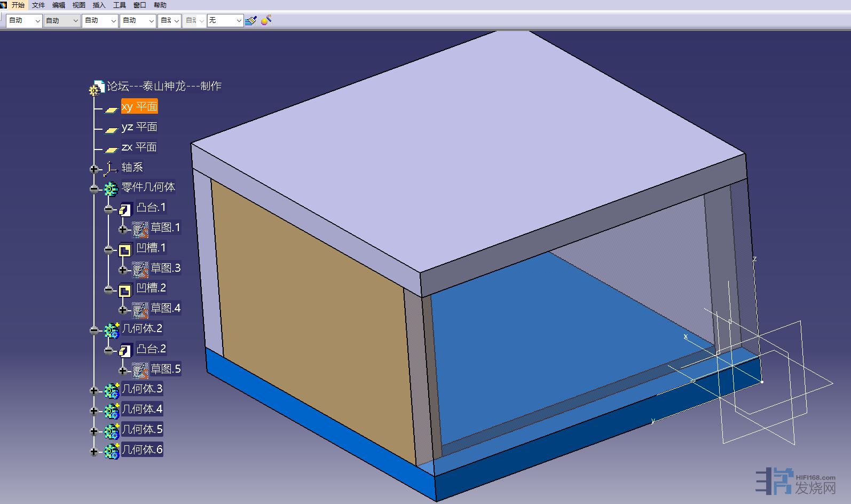Click the yellow sphere wizard icon
The image size is (851, 504).
coord(266,20)
